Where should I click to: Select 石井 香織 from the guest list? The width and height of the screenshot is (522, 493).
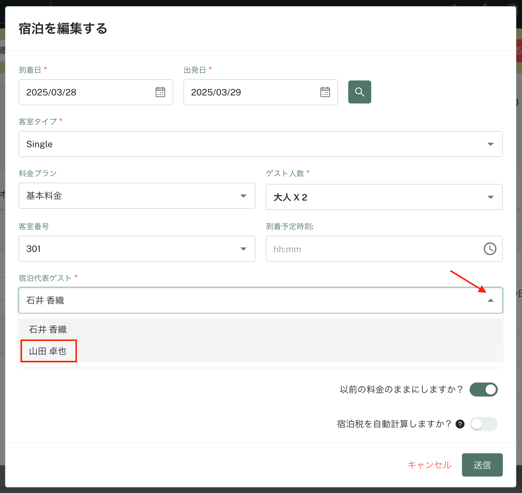point(260,329)
